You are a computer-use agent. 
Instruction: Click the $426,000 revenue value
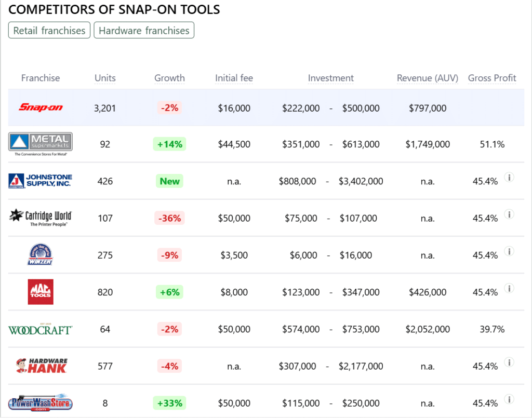pos(428,292)
